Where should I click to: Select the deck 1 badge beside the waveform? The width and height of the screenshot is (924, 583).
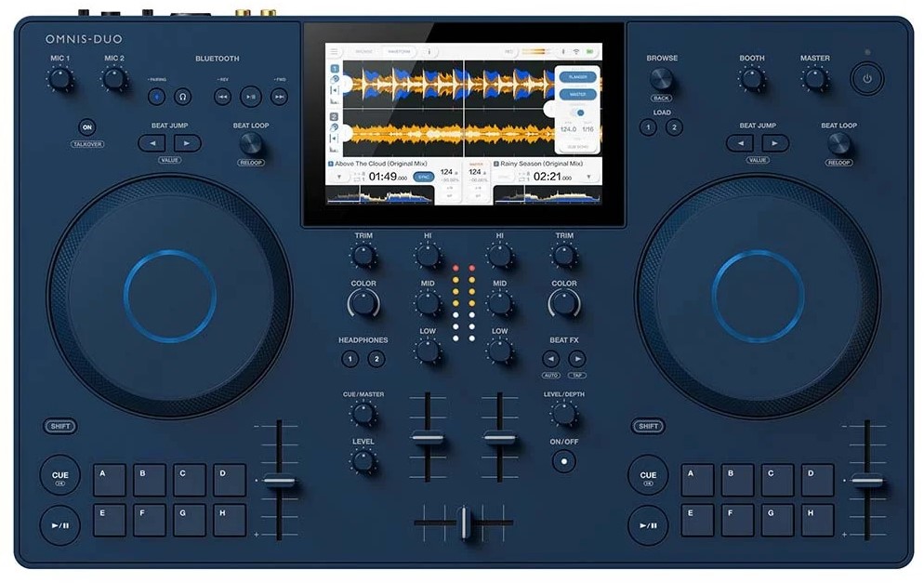click(334, 69)
